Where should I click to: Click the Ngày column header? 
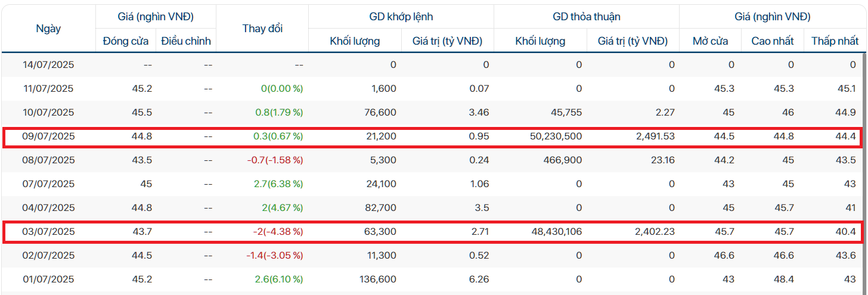pos(48,29)
